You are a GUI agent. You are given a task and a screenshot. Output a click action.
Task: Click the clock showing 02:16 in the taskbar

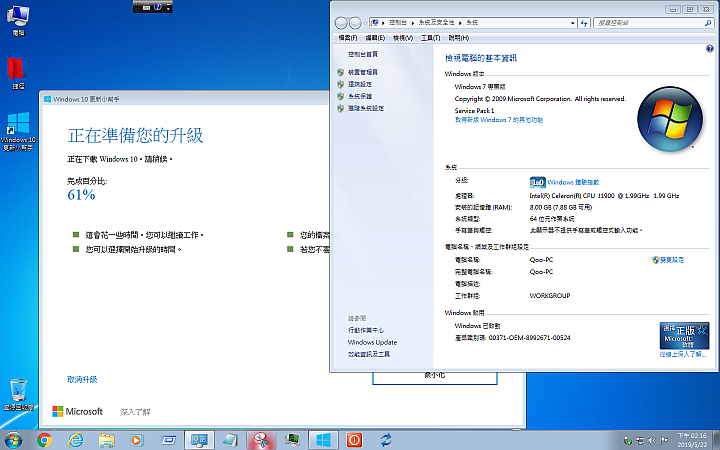[x=692, y=440]
